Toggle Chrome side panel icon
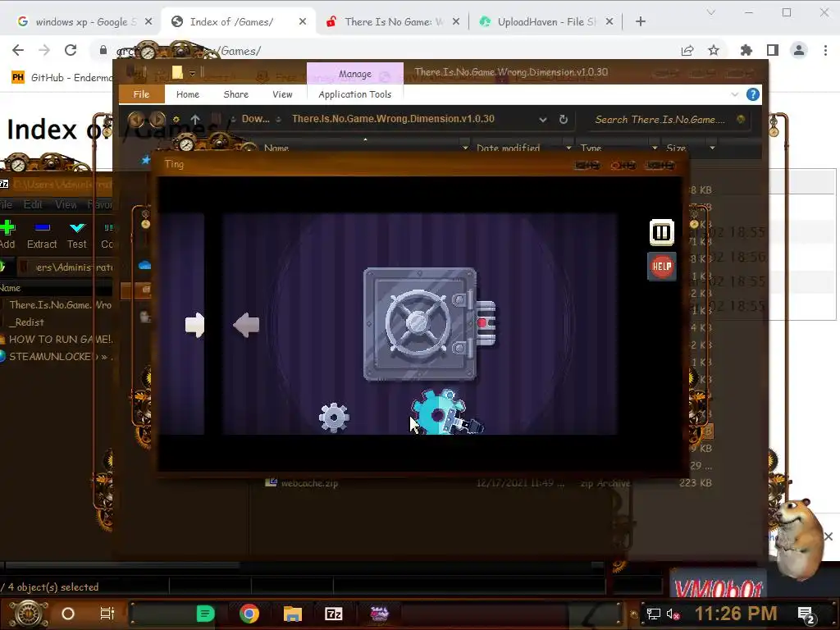The width and height of the screenshot is (840, 630). pyautogui.click(x=773, y=50)
